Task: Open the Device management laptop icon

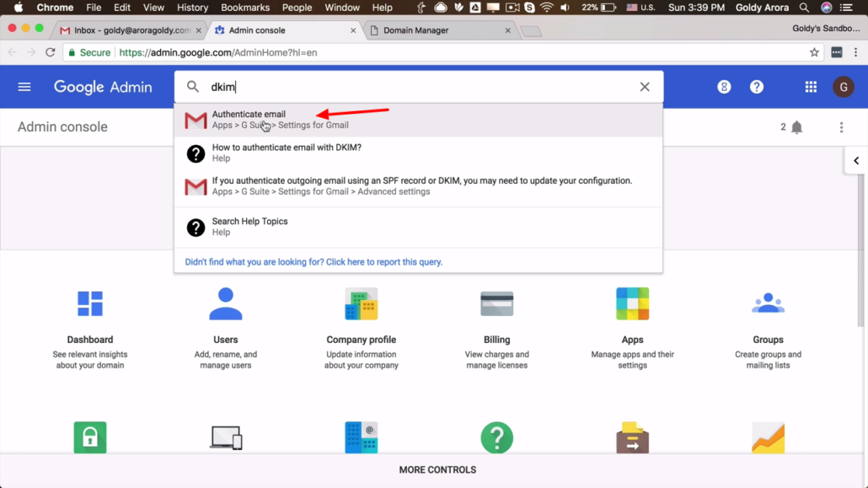Action: [226, 437]
